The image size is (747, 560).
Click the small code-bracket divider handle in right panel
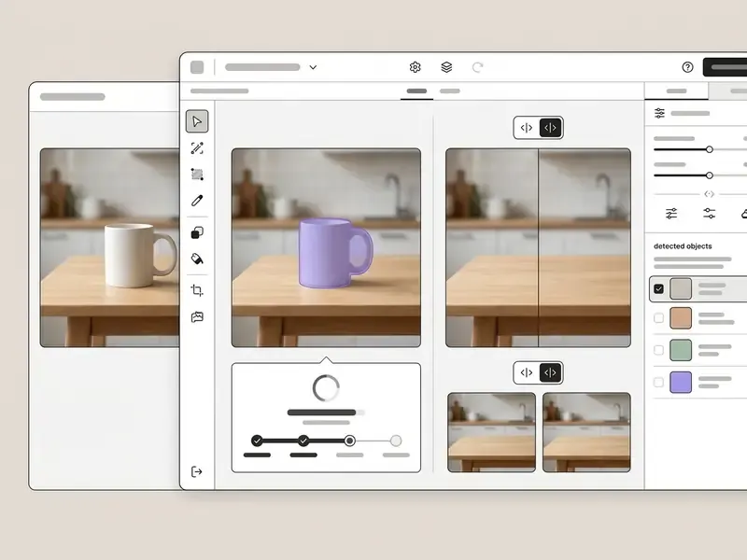pos(709,194)
